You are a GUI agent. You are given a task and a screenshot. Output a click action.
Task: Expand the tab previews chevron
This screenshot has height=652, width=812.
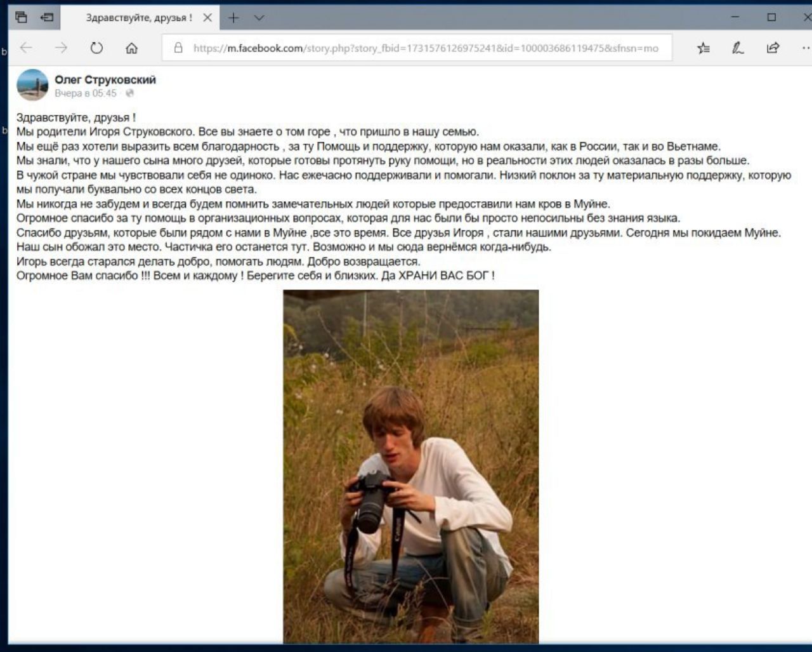click(259, 18)
